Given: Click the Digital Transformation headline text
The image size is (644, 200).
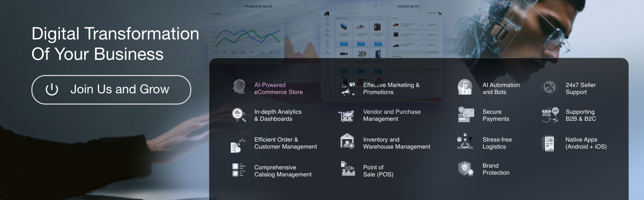Looking at the screenshot, I should (x=115, y=44).
